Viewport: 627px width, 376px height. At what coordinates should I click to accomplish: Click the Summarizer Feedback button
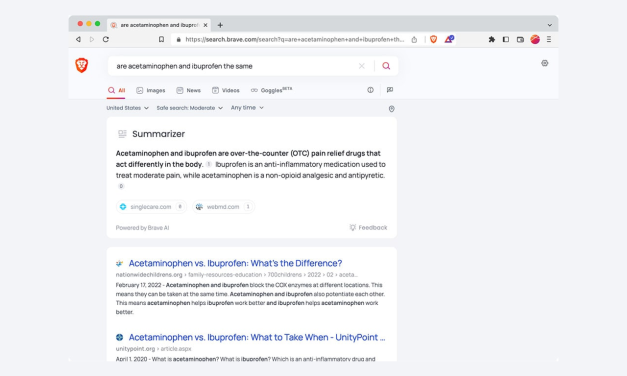pos(368,228)
